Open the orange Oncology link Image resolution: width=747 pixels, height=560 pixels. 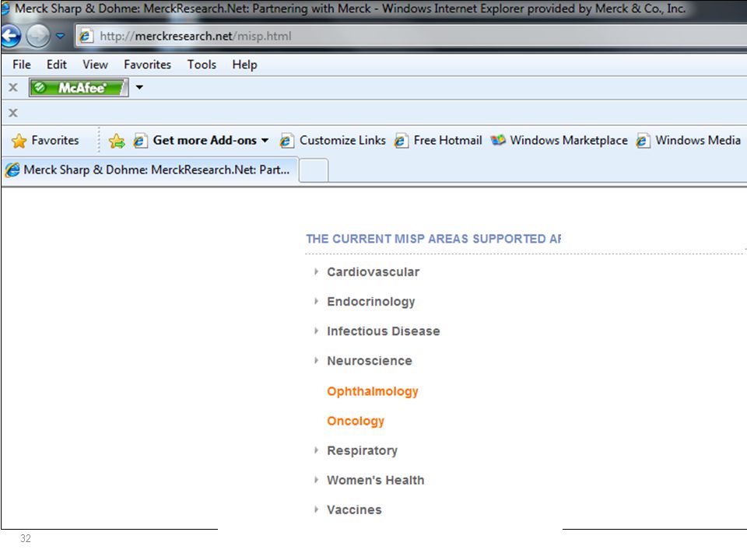356,422
